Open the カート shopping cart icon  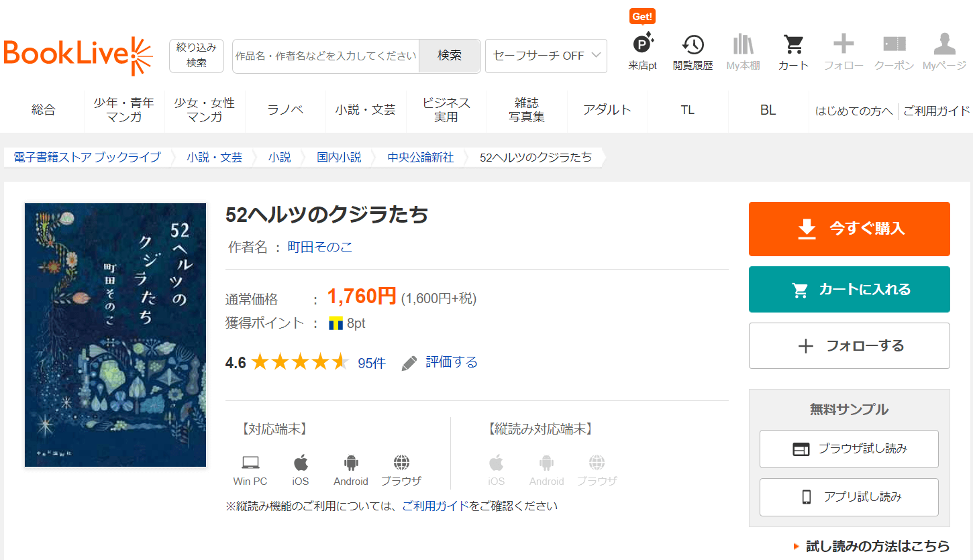(x=793, y=46)
